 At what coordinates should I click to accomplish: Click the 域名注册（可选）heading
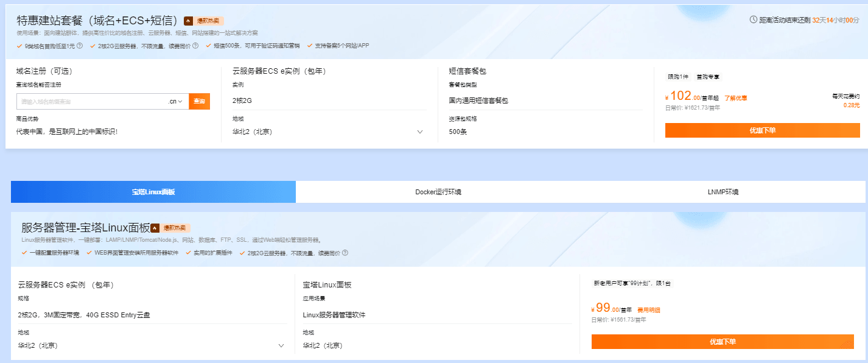point(45,71)
